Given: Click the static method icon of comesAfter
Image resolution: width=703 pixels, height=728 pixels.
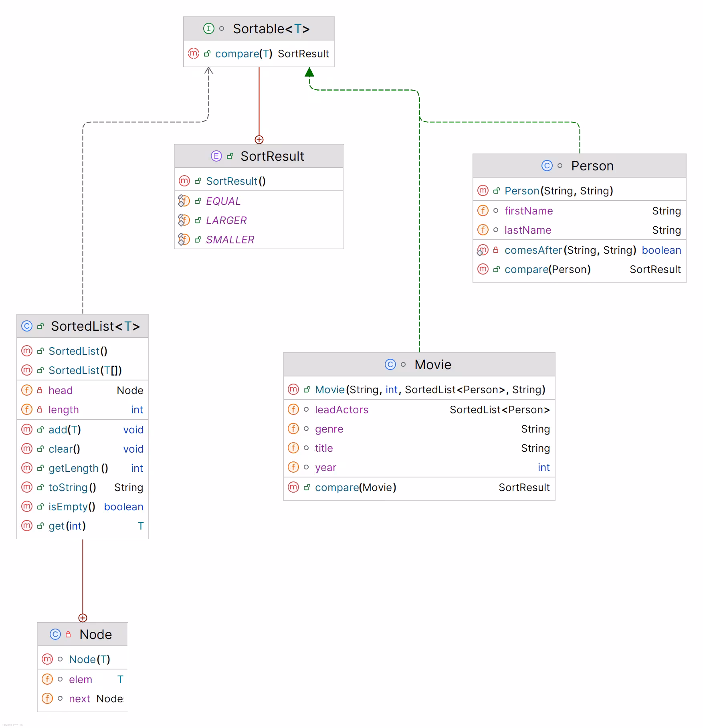Looking at the screenshot, I should [483, 250].
